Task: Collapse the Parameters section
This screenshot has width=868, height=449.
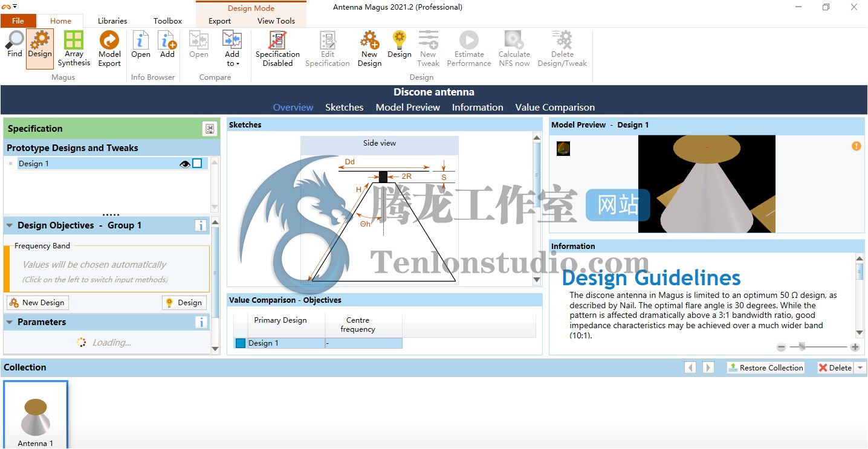Action: (x=10, y=322)
